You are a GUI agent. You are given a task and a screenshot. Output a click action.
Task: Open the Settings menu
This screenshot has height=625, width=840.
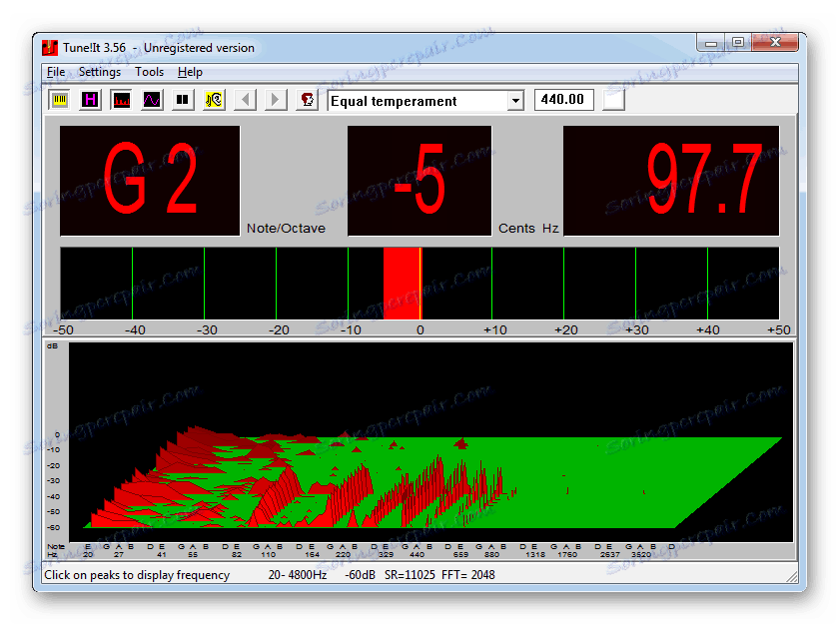point(100,72)
